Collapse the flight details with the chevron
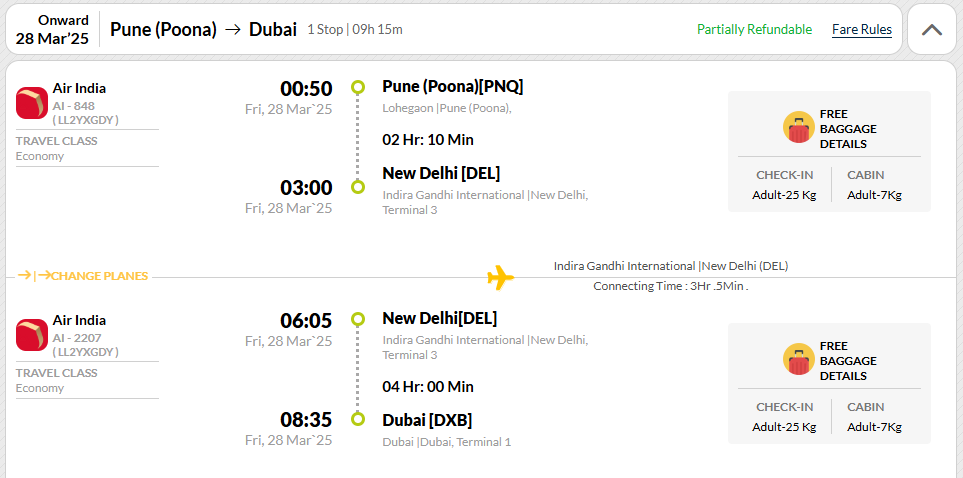The width and height of the screenshot is (963, 478). coord(932,29)
